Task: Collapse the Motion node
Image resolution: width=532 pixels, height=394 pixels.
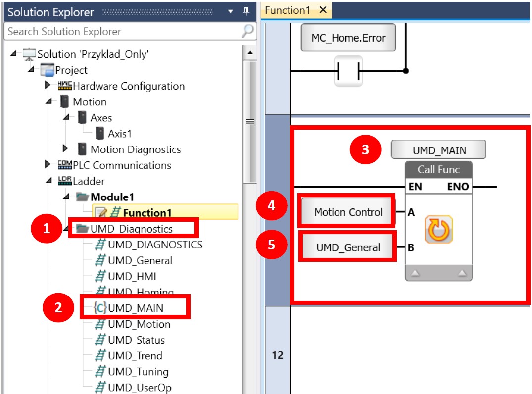Action: 49,101
